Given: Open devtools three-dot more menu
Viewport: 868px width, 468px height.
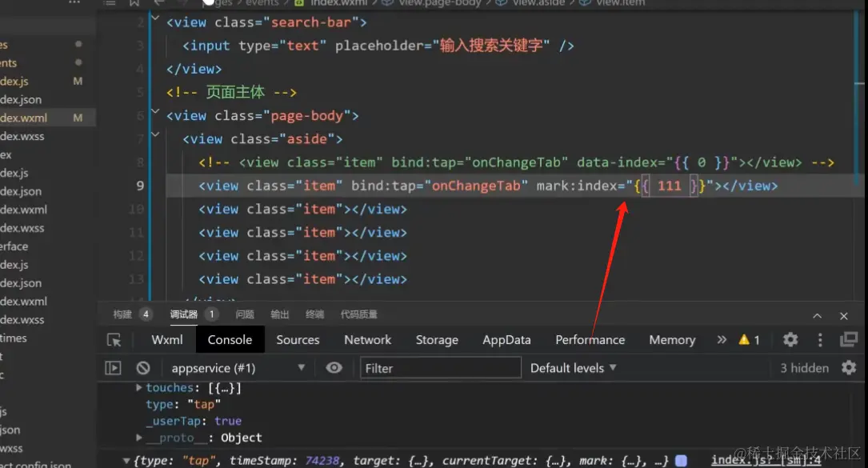Looking at the screenshot, I should tap(820, 339).
